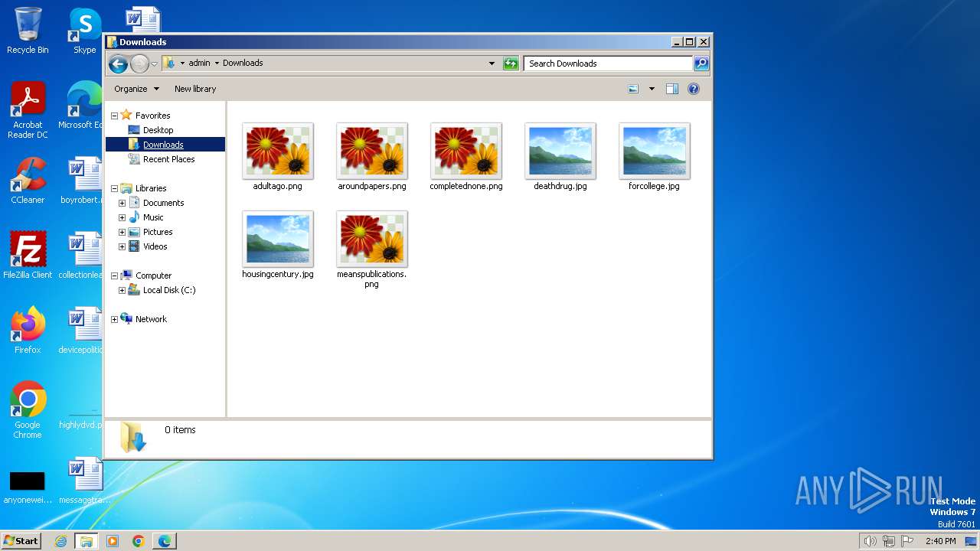Expand the Pictures library node
Image resolution: width=980 pixels, height=551 pixels.
click(122, 232)
